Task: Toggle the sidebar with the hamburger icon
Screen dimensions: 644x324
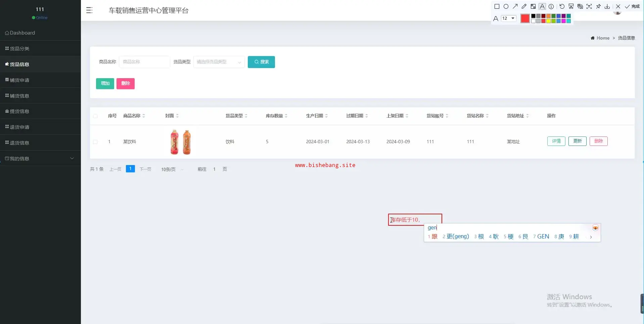Action: [89, 10]
